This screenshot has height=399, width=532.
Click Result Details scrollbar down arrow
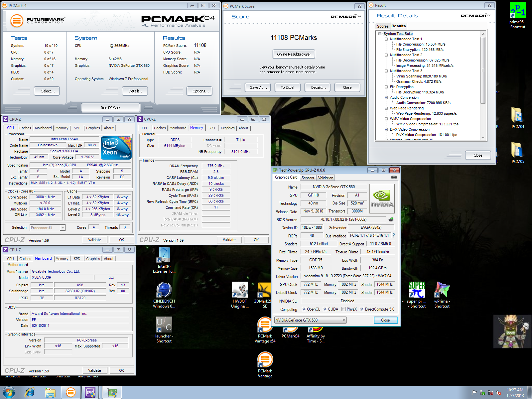point(483,137)
